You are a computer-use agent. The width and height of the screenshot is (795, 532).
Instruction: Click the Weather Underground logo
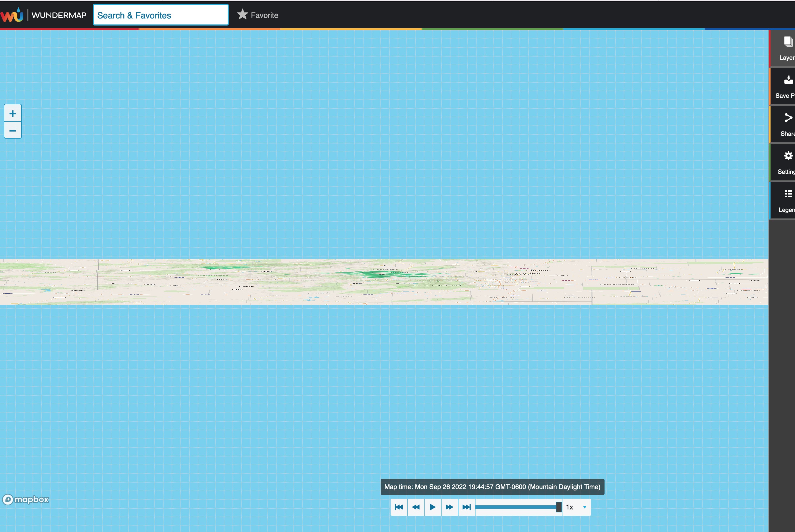click(12, 15)
